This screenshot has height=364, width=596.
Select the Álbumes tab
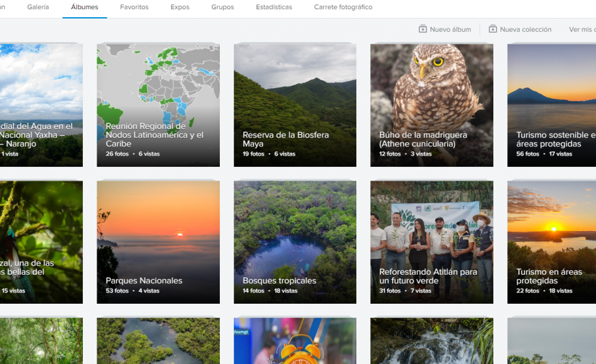(x=84, y=7)
